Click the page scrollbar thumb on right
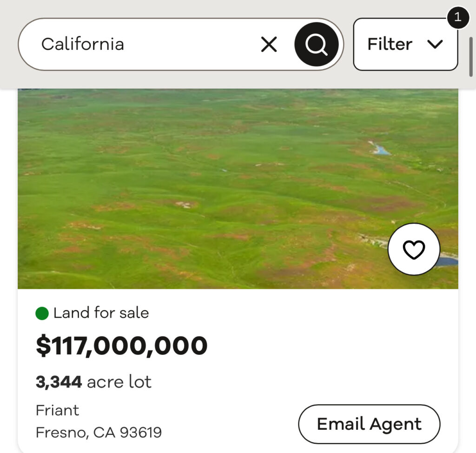Image resolution: width=476 pixels, height=453 pixels. (x=471, y=57)
